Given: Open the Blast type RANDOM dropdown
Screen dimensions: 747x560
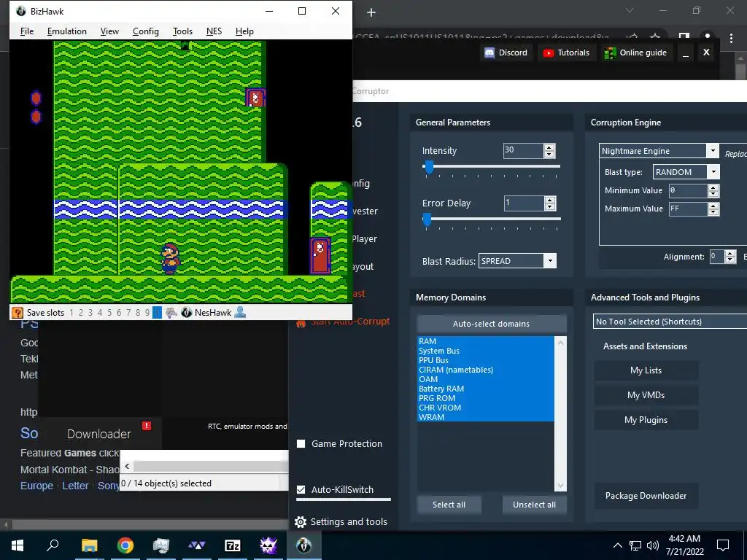Looking at the screenshot, I should tap(713, 172).
